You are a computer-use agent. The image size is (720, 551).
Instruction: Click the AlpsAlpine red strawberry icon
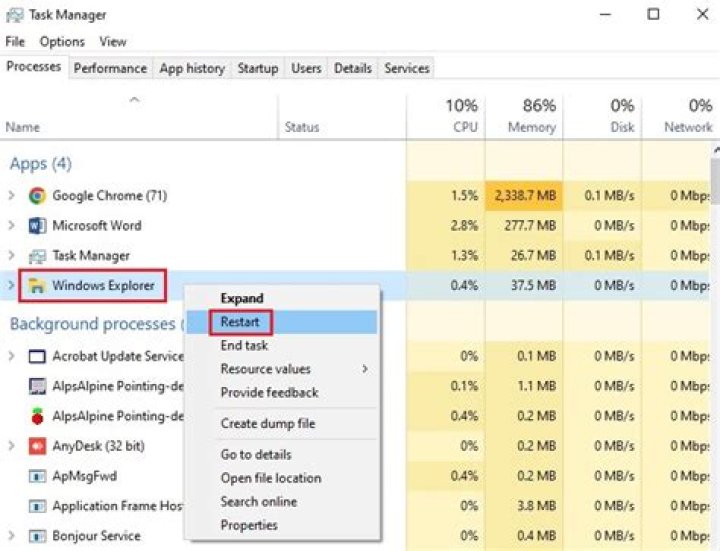pyautogui.click(x=37, y=416)
